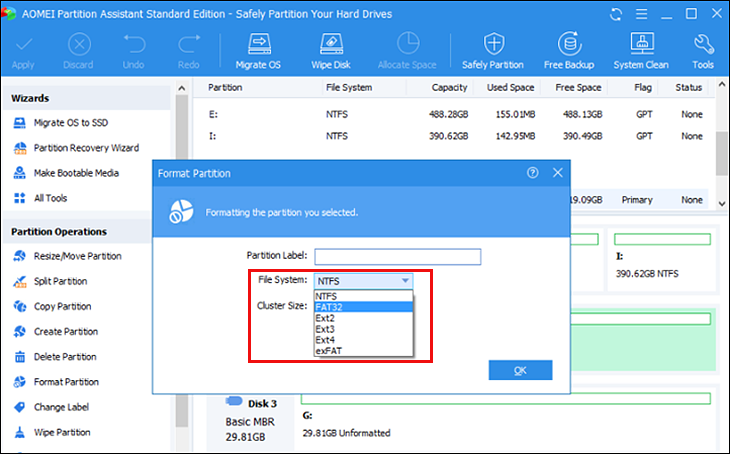This screenshot has height=454, width=730.
Task: Collapse the File System dropdown arrow
Action: [x=405, y=281]
